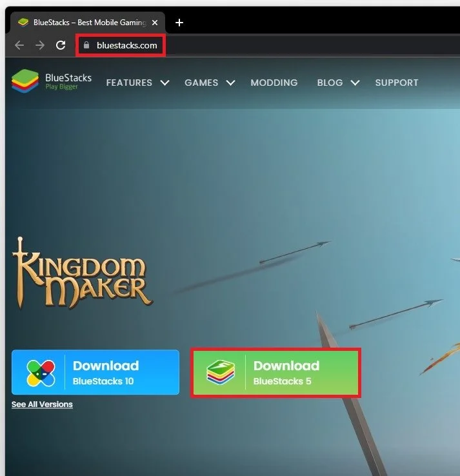The height and width of the screenshot is (476, 460).
Task: Click the BlueStacks 10 icon on the blue button
Action: (x=41, y=373)
